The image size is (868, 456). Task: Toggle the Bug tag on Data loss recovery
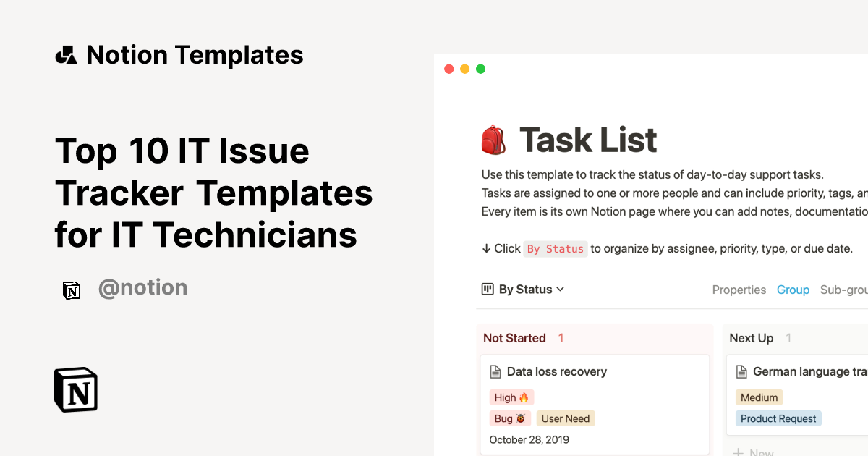point(510,418)
